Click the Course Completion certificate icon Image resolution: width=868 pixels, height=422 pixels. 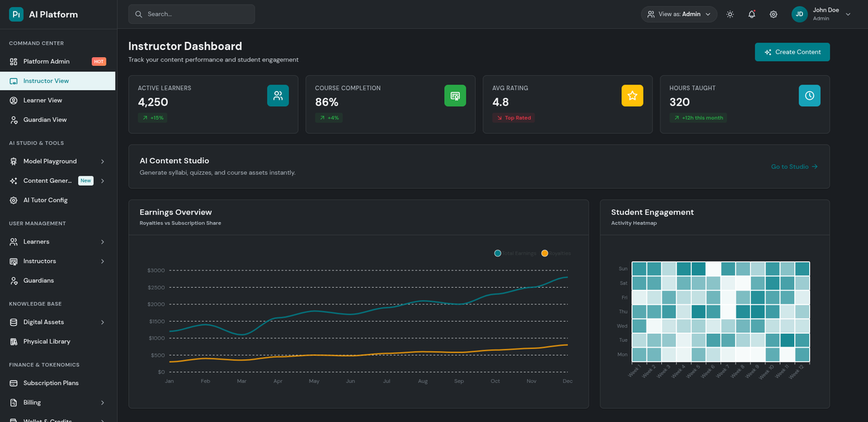click(455, 95)
